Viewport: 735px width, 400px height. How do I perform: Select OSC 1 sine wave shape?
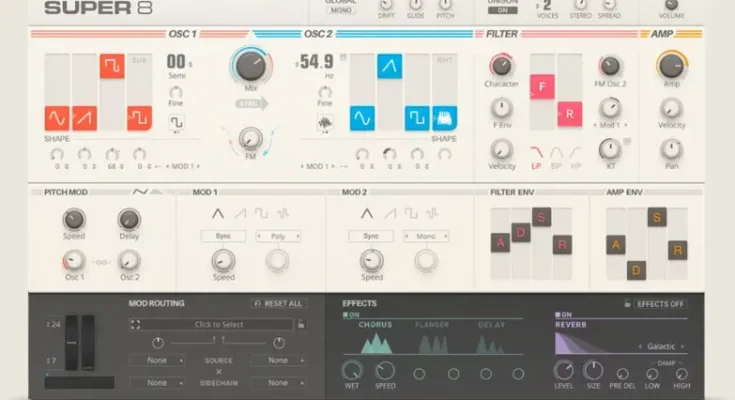pos(57,118)
